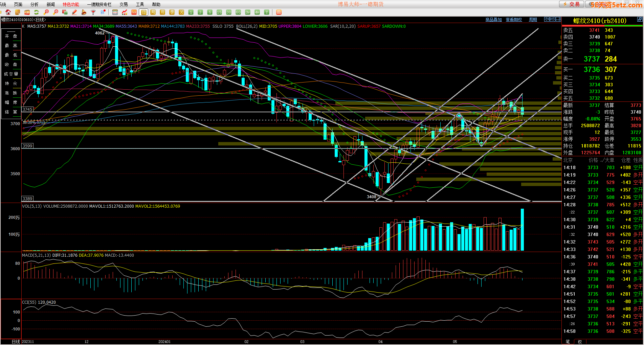Click the lightning 交易 trade button
644x345 pixels.
571,4
